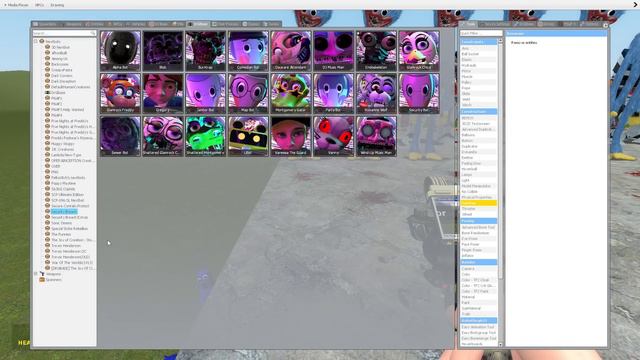The image size is (640, 360).
Task: Expand the Weapons tree node
Action: (x=36, y=274)
